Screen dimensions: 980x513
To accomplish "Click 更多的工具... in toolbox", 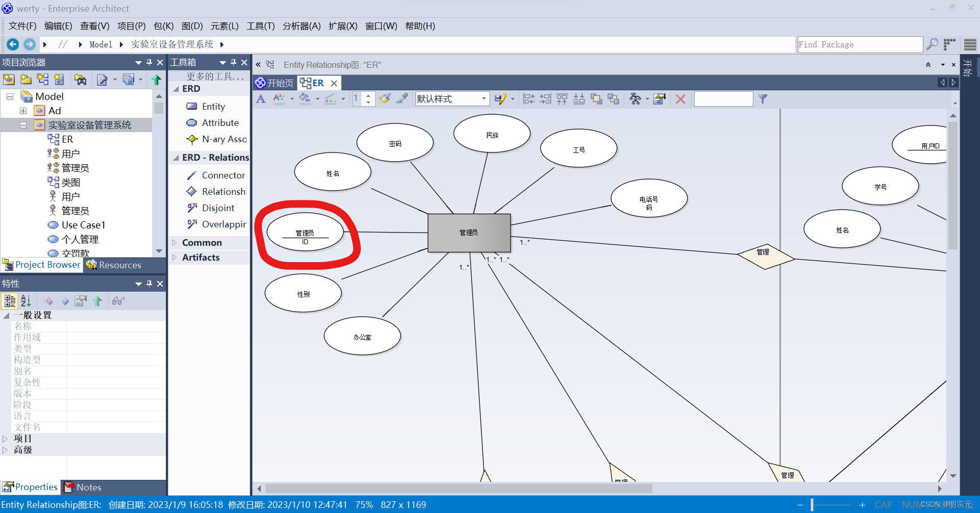I will point(215,76).
